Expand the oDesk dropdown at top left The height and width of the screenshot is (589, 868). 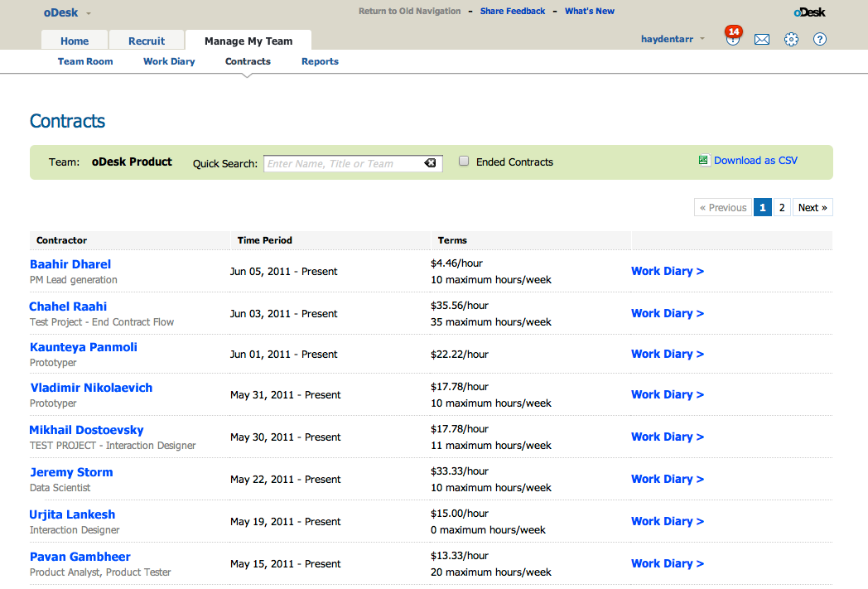coord(89,13)
